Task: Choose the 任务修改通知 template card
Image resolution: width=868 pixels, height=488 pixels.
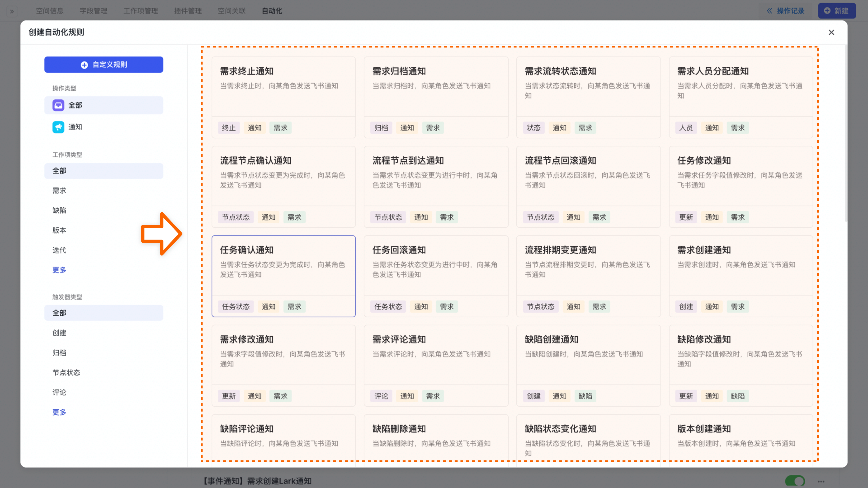Action: 741,187
